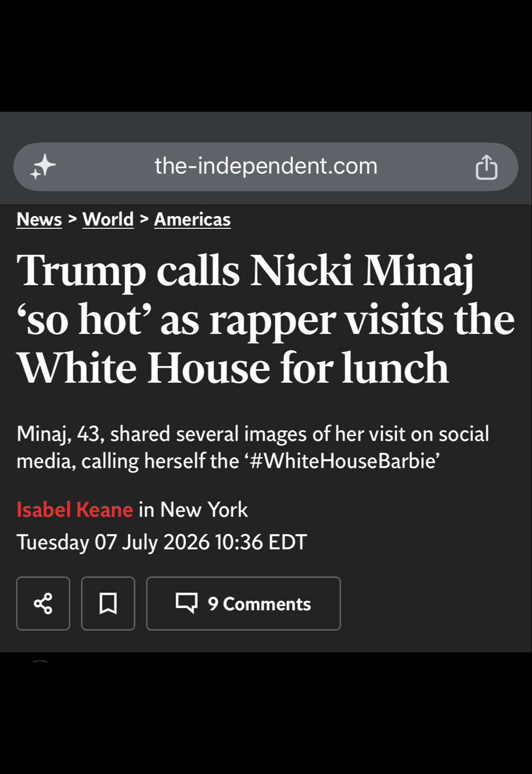
Task: Navigate to the Americas breadcrumb
Action: click(x=192, y=219)
